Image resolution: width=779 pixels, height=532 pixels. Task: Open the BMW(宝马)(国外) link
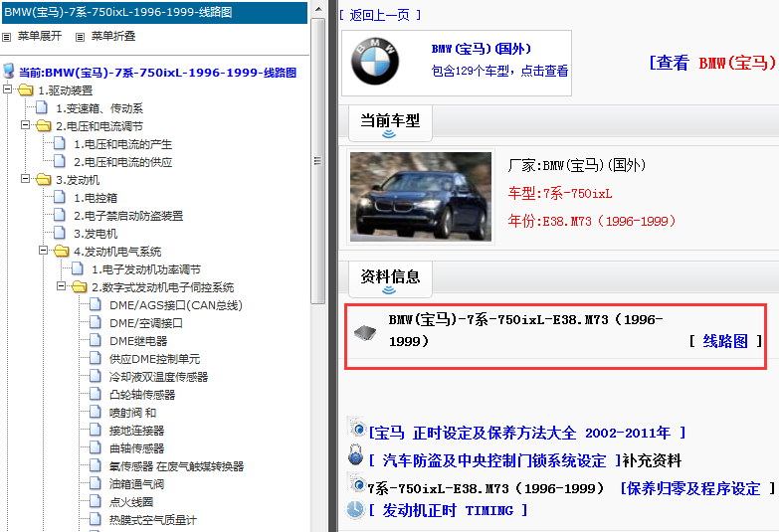click(x=481, y=49)
